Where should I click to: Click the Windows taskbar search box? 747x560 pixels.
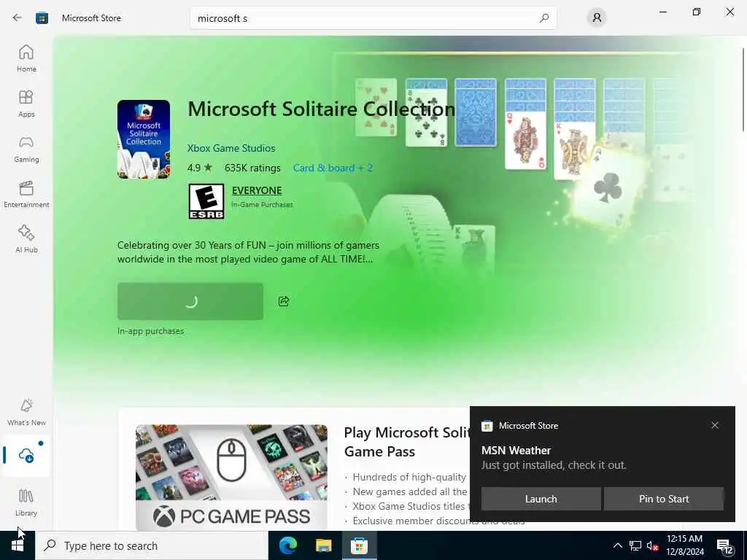(152, 545)
